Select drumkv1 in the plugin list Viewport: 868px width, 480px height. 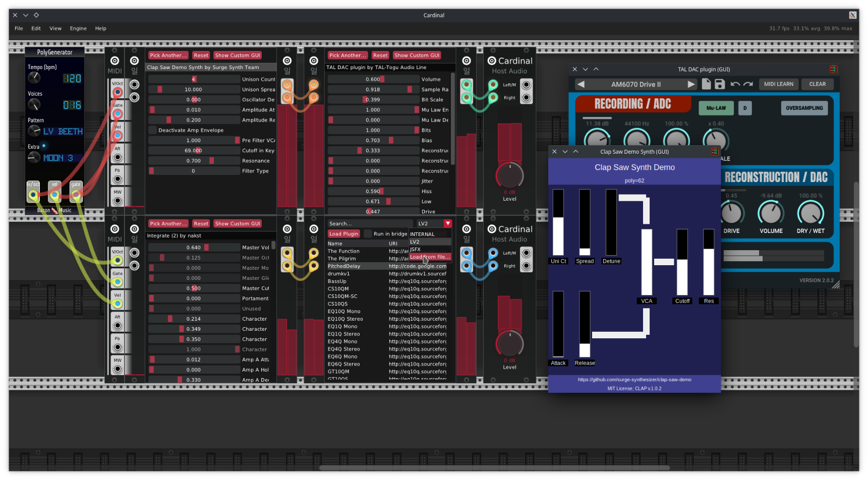click(x=387, y=274)
